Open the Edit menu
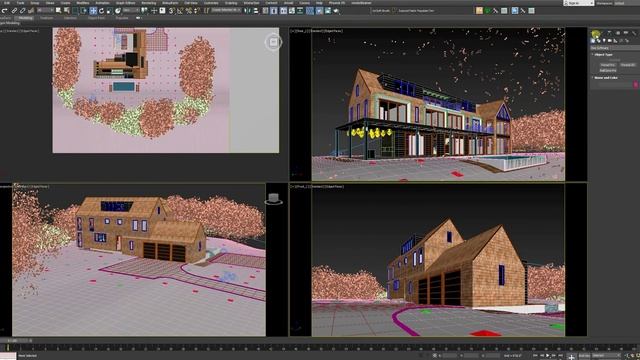The width and height of the screenshot is (640, 360). 7,3
